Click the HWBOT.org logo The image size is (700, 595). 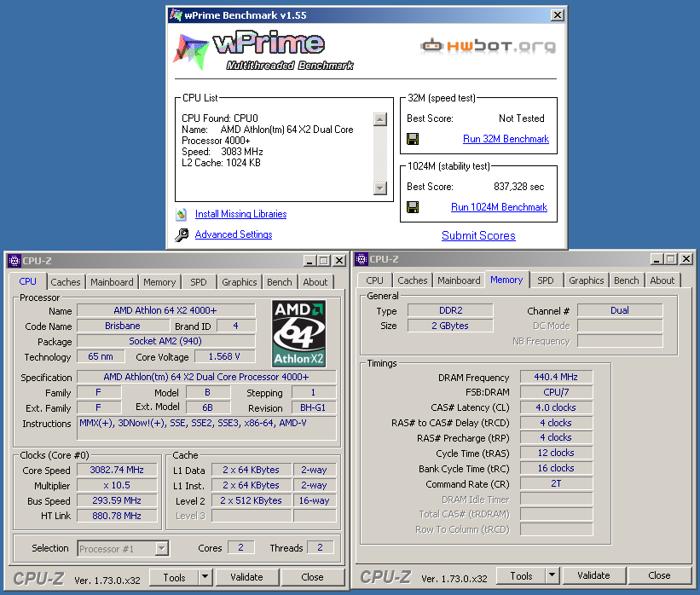point(488,46)
